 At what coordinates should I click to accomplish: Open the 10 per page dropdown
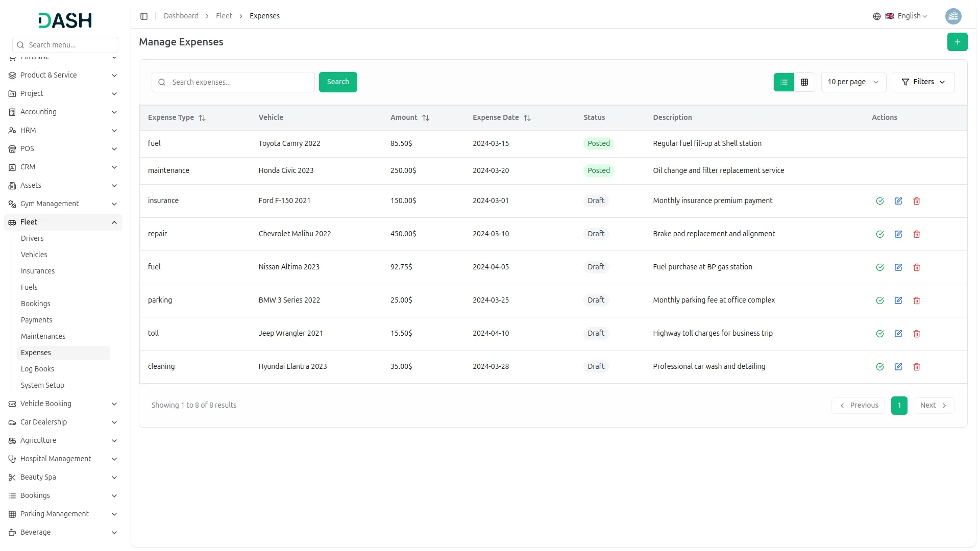click(x=853, y=82)
